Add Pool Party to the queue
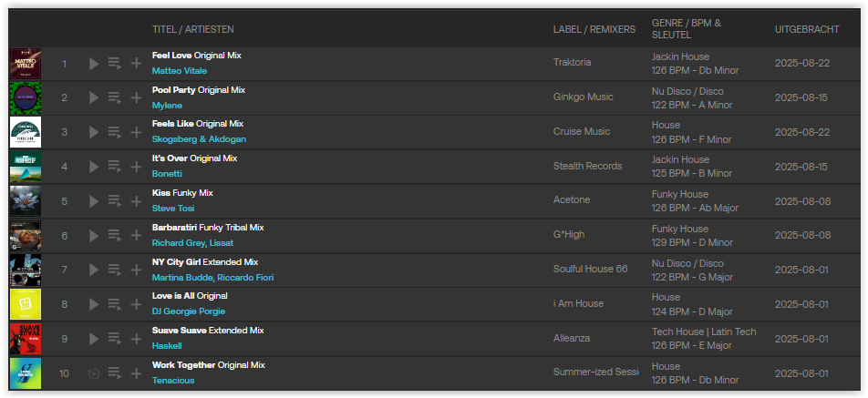Viewport: 868px width, 398px height. pyautogui.click(x=115, y=97)
